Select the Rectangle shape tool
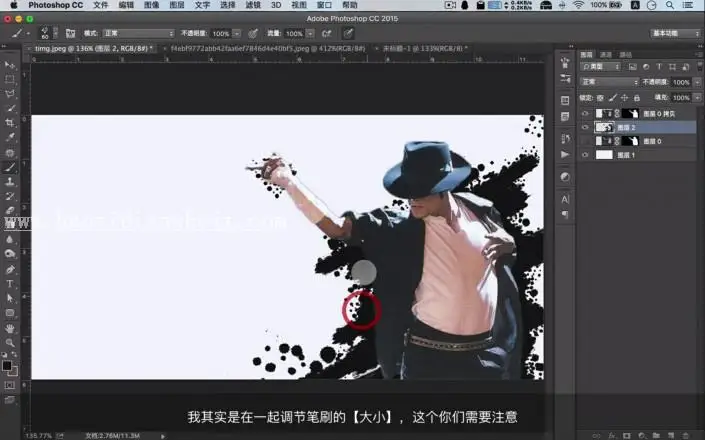Screen dimensions: 705x440 pyautogui.click(x=9, y=313)
